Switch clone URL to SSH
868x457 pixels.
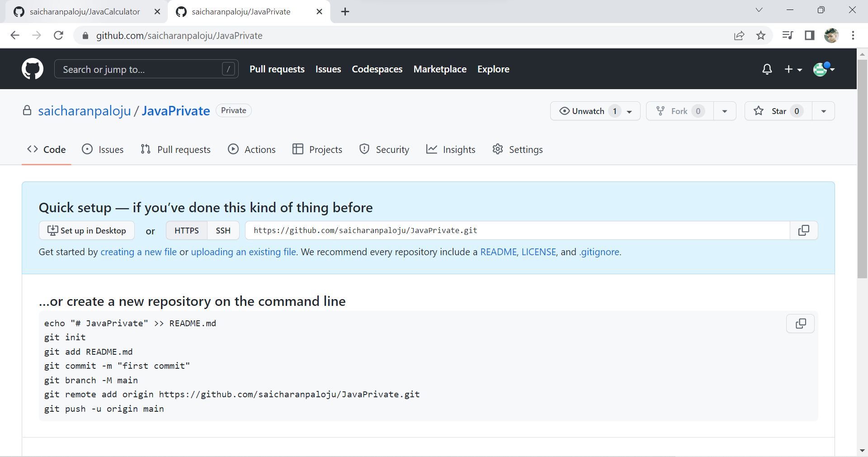click(x=223, y=230)
